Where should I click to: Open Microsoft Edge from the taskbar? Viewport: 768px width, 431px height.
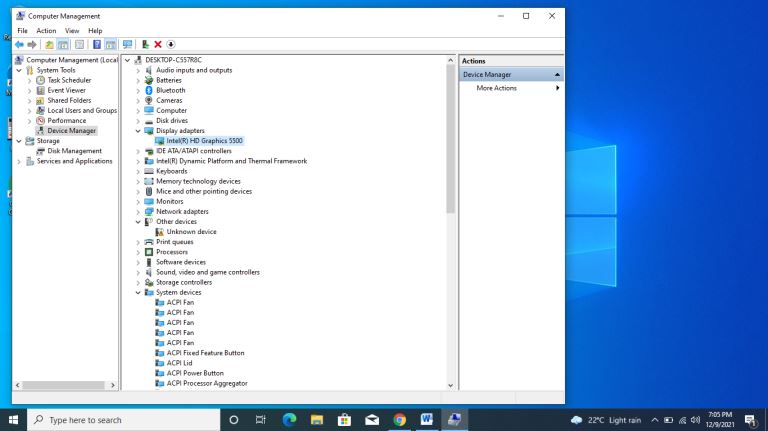pyautogui.click(x=289, y=420)
